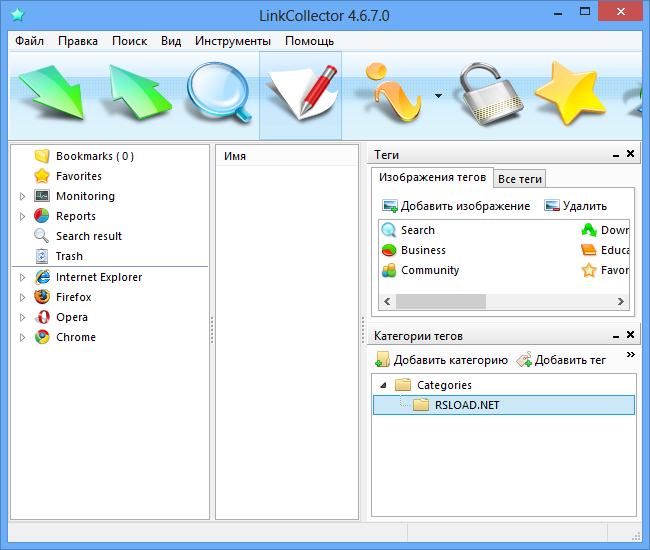Open the Trash item
Image resolution: width=650 pixels, height=550 pixels.
pyautogui.click(x=58, y=256)
